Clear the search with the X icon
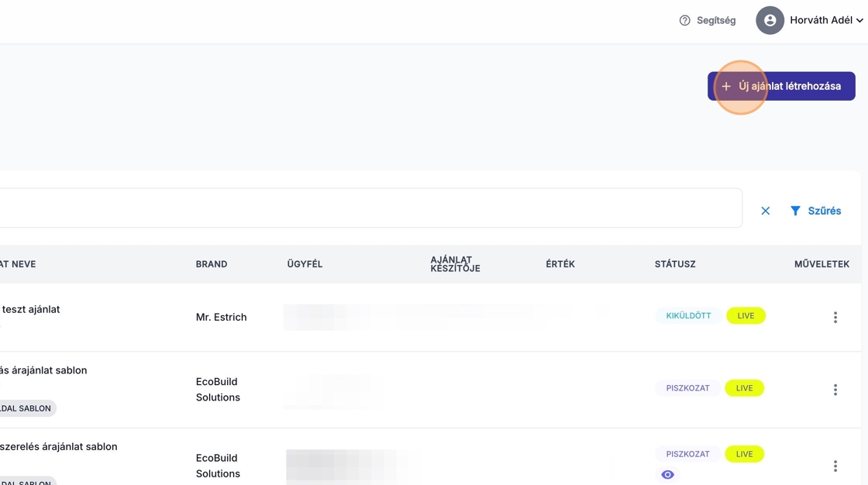This screenshot has height=485, width=868. click(x=766, y=211)
